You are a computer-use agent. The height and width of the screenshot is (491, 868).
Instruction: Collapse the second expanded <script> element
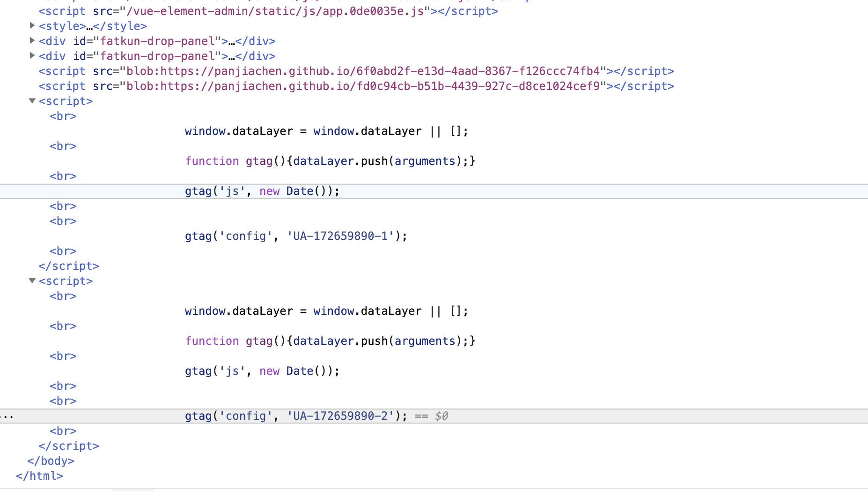tap(31, 281)
